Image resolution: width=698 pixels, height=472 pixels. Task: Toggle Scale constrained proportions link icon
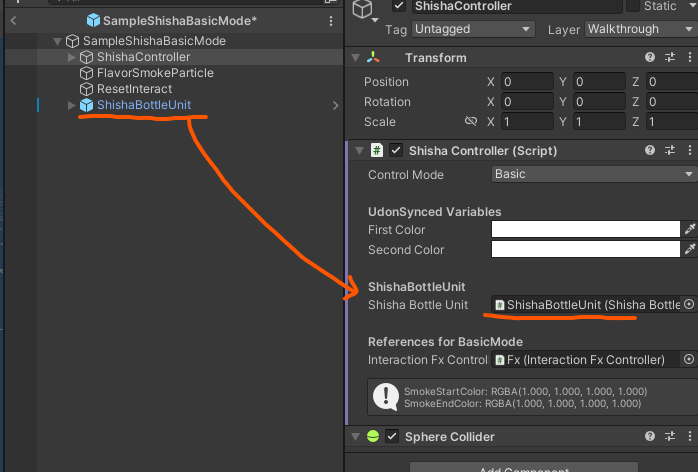click(x=471, y=121)
